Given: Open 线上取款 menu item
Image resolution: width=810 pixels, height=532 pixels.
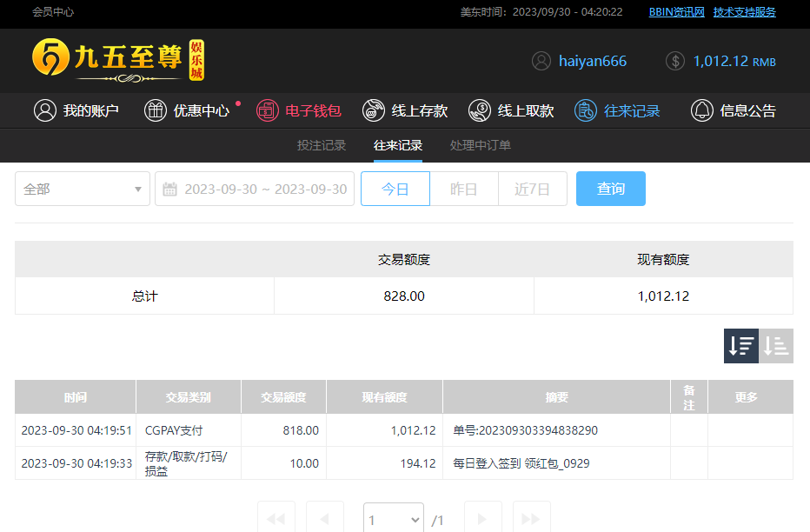Looking at the screenshot, I should 511,110.
